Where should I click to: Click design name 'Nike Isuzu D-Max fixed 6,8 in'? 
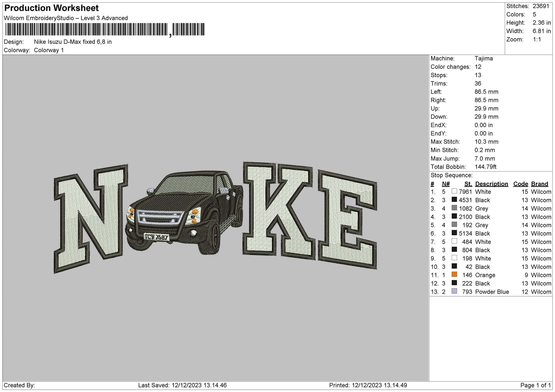point(73,42)
